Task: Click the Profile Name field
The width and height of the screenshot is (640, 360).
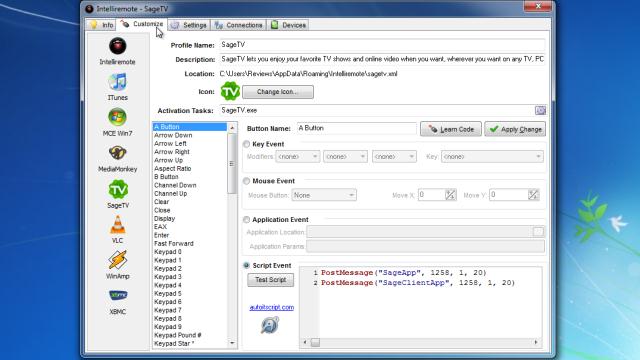Action: pyautogui.click(x=382, y=45)
